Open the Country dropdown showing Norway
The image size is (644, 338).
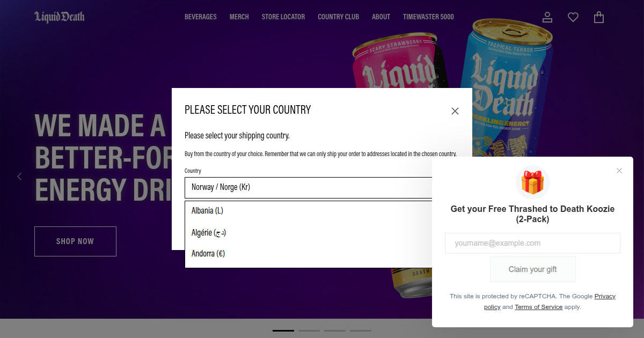pos(309,187)
